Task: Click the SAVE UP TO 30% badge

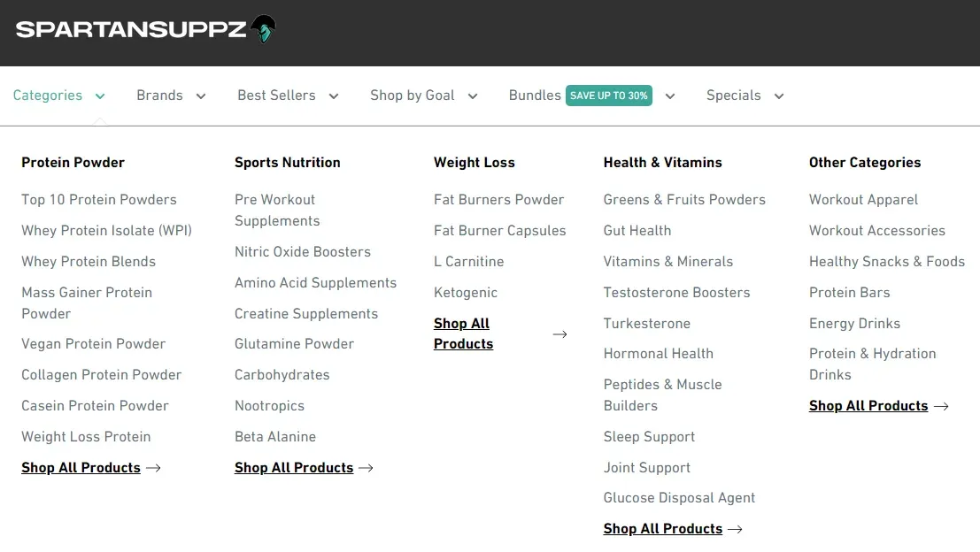Action: [x=609, y=94]
